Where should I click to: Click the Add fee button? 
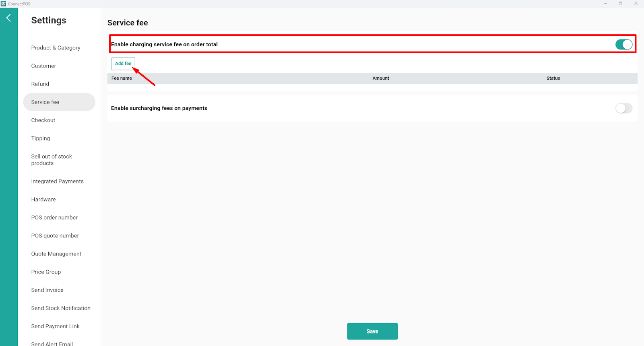point(123,64)
